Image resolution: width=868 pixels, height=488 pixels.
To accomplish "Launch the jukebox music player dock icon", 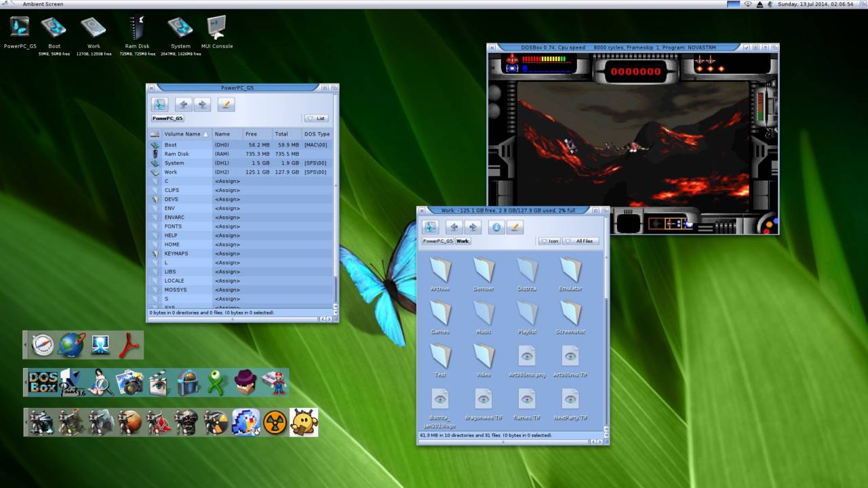I will [187, 383].
